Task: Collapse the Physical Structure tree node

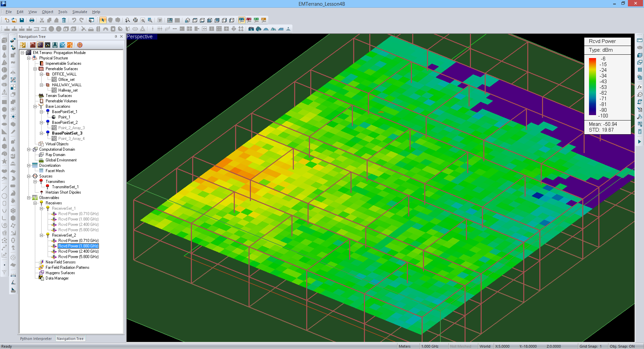Action: coord(29,58)
